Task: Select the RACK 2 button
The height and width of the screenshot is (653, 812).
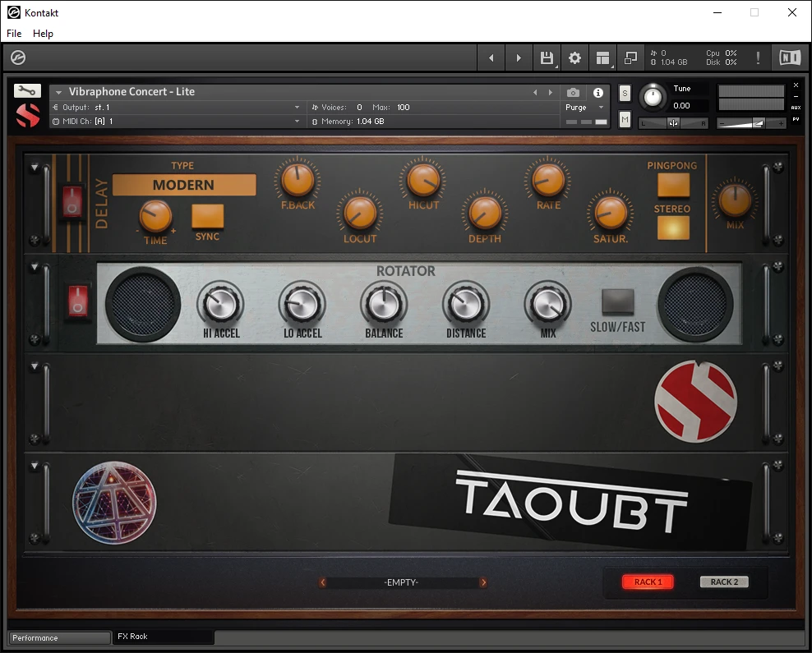Action: click(x=724, y=582)
